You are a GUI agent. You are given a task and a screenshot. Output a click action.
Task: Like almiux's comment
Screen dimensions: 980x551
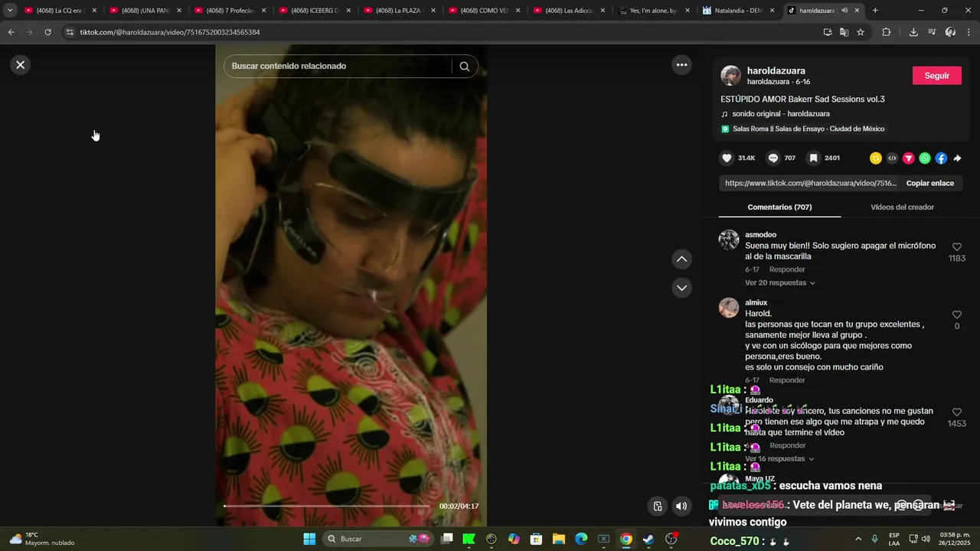tap(956, 315)
